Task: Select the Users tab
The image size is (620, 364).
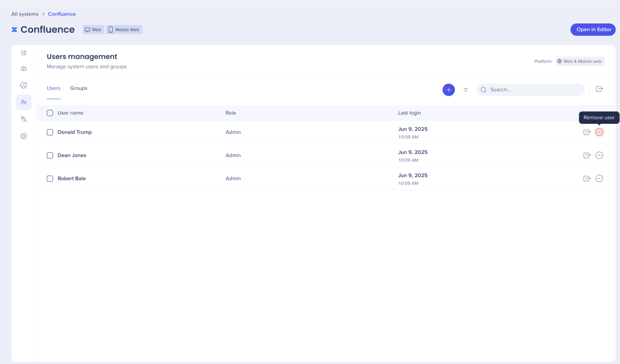Action: 53,88
